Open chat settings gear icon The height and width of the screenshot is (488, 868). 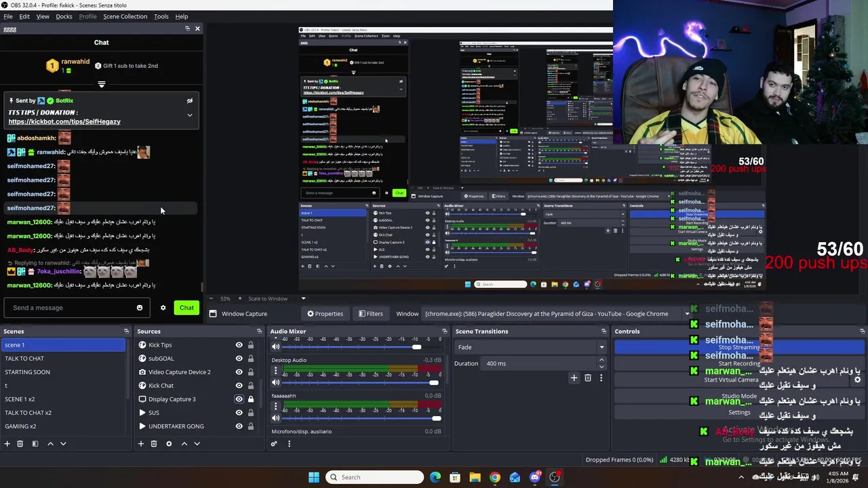coord(163,308)
